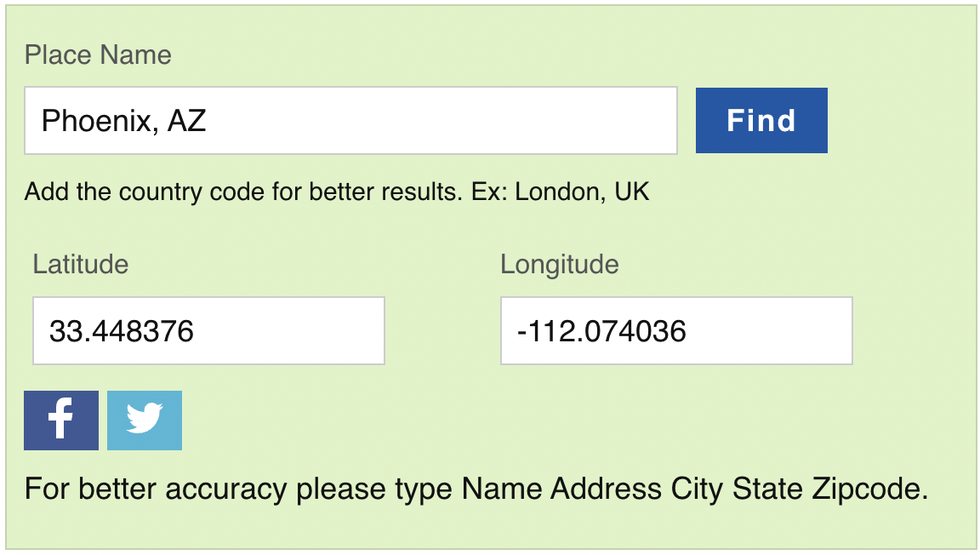Click the 'Latitude' label text
The width and height of the screenshot is (980, 555).
[81, 265]
